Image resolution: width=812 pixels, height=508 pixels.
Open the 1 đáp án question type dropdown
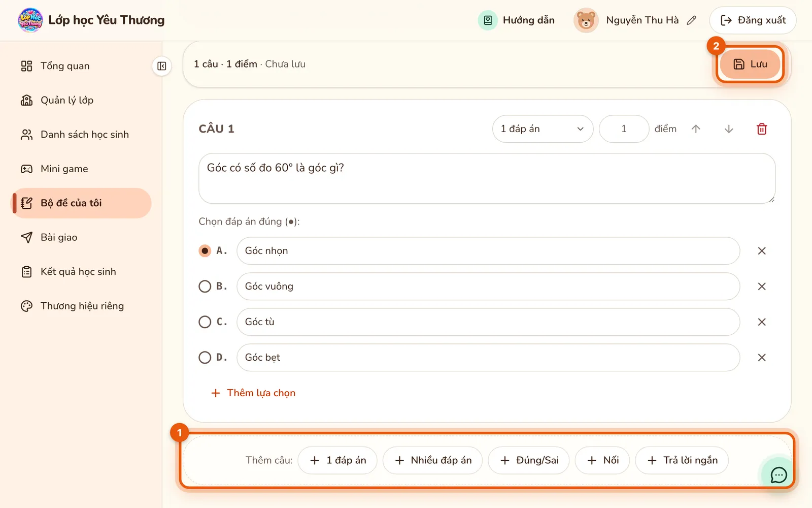[x=543, y=129]
